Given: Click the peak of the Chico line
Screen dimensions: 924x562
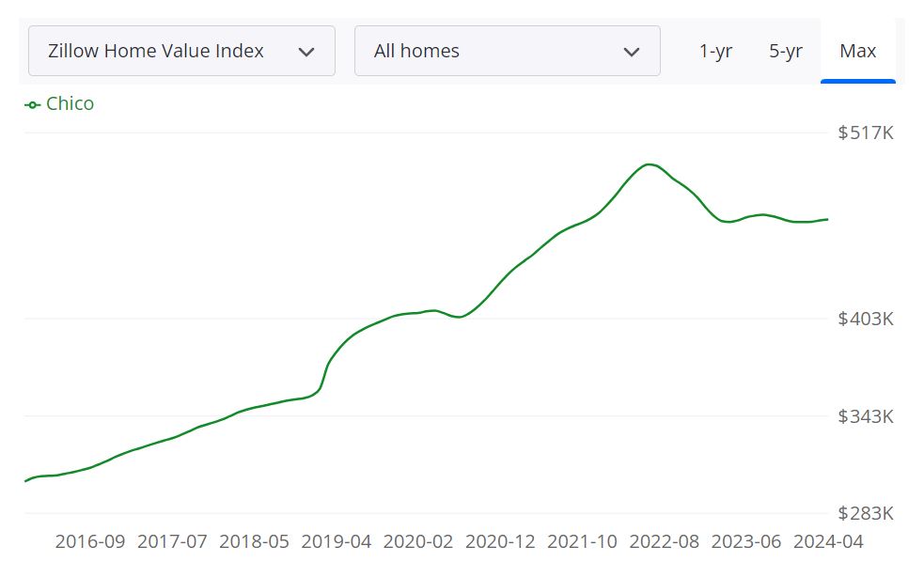Looking at the screenshot, I should [x=649, y=164].
